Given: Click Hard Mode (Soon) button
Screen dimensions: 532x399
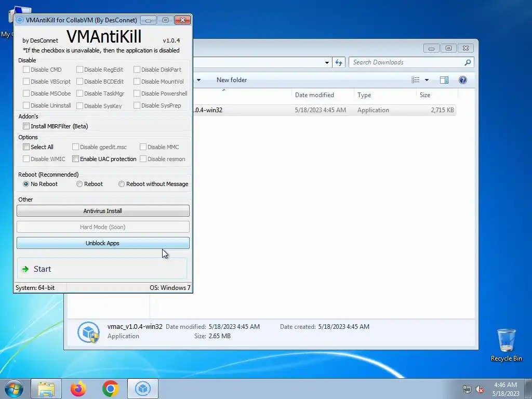Looking at the screenshot, I should (103, 227).
